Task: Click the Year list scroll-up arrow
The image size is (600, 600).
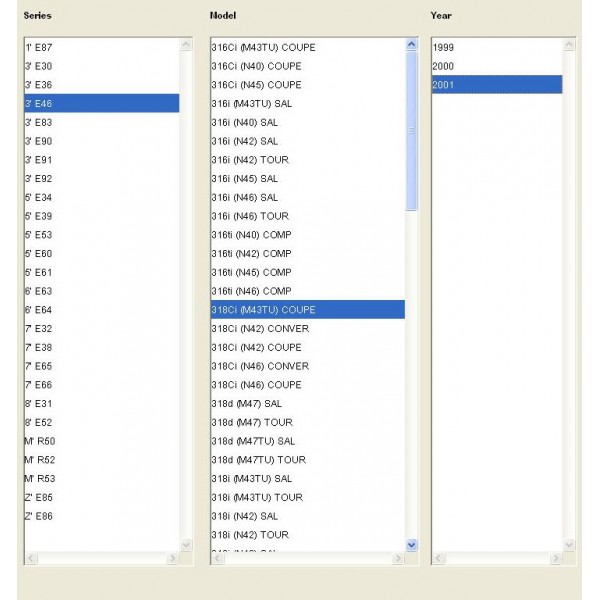Action: 569,44
